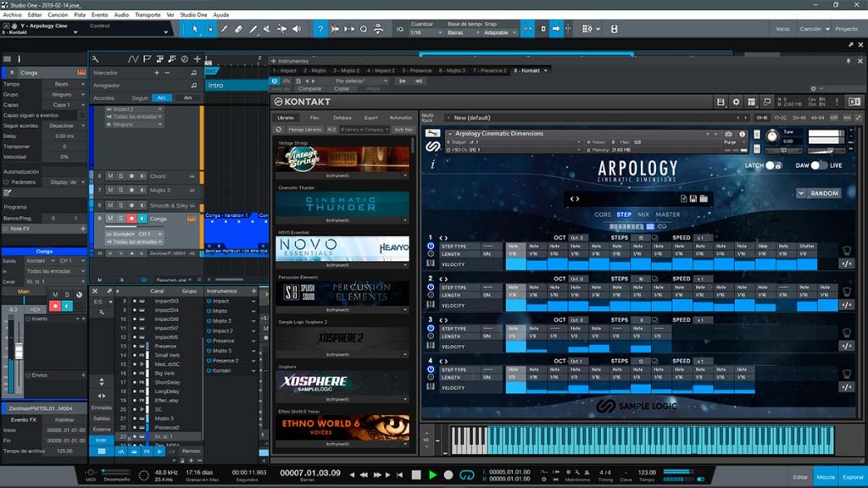Save the Kontakt instrument via disk icon

pyautogui.click(x=721, y=102)
